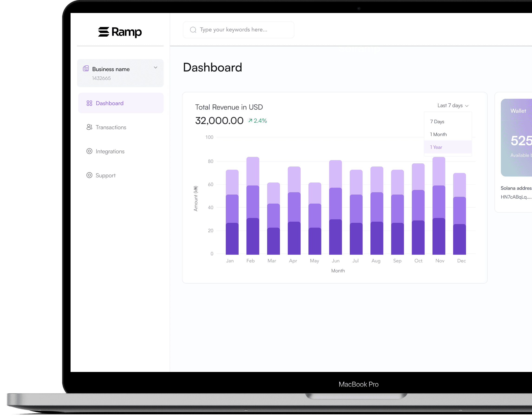Select the 7 Days option

click(437, 122)
